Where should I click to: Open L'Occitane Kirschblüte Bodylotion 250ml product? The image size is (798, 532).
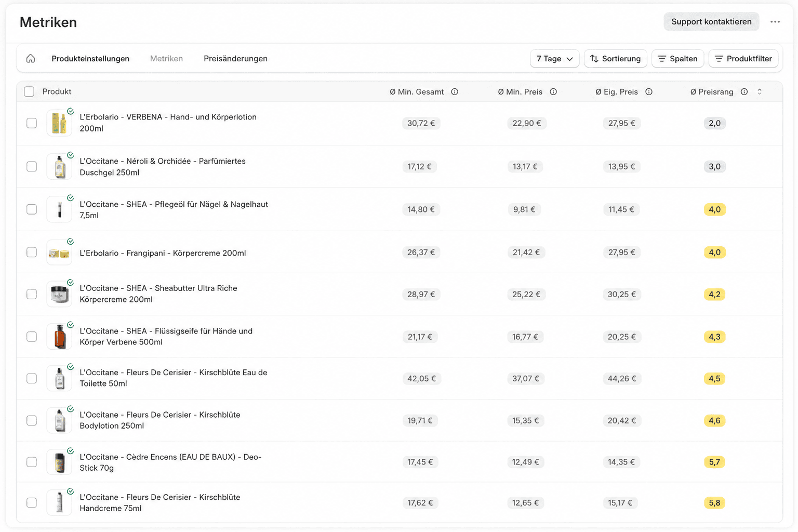click(160, 420)
